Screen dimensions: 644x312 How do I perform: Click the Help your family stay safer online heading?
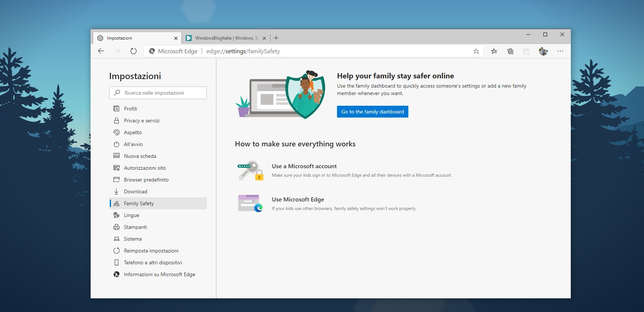point(395,76)
